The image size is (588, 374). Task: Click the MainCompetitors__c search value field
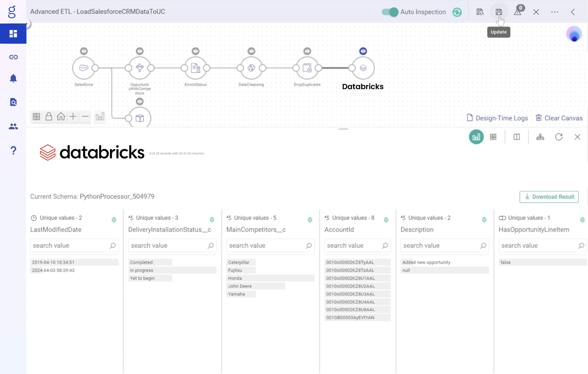270,245
